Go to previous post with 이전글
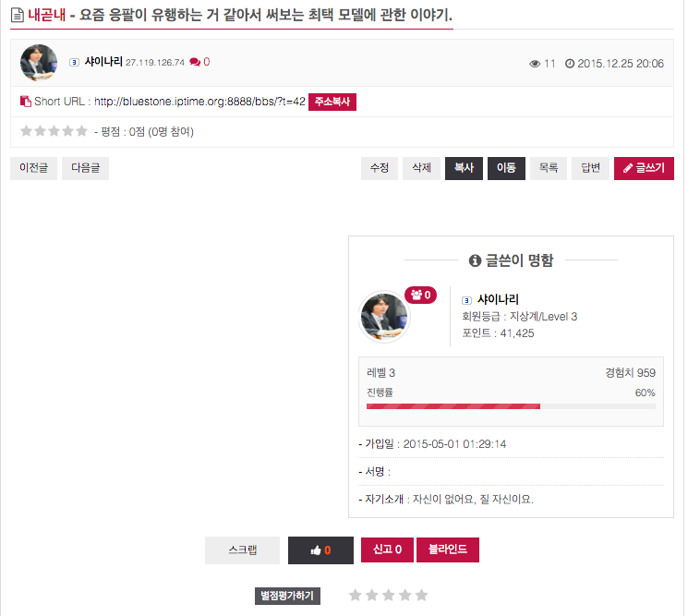The image size is (688, 616). coord(34,168)
